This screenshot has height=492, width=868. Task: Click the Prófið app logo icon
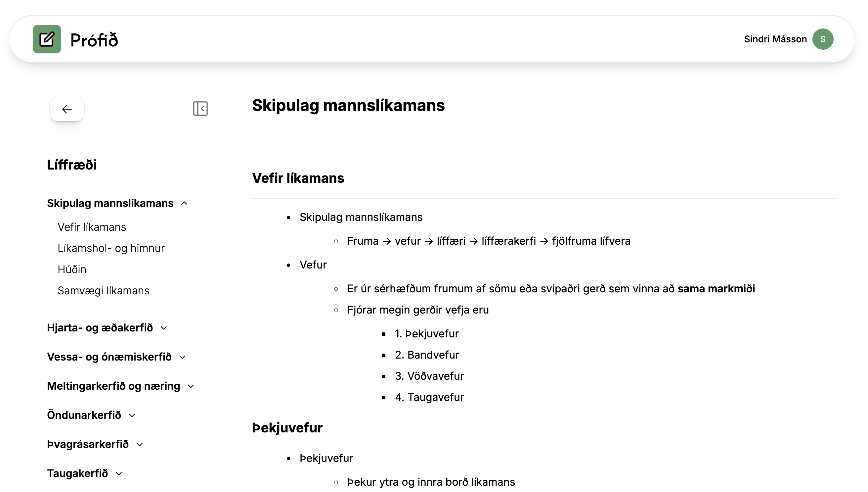[x=47, y=39]
